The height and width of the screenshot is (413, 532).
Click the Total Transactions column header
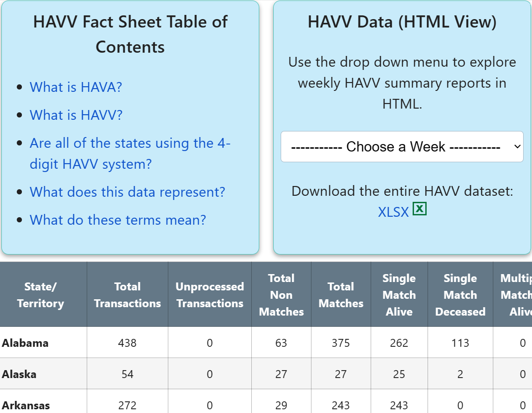pos(127,295)
